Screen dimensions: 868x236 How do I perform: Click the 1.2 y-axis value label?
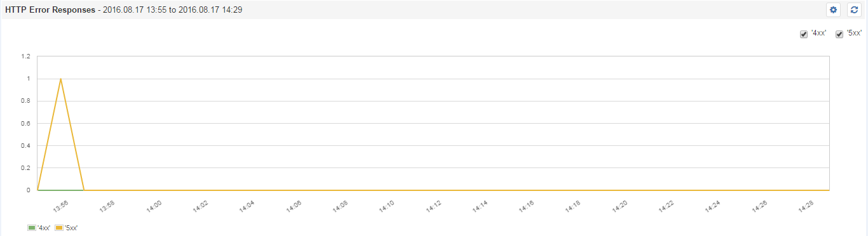point(25,56)
